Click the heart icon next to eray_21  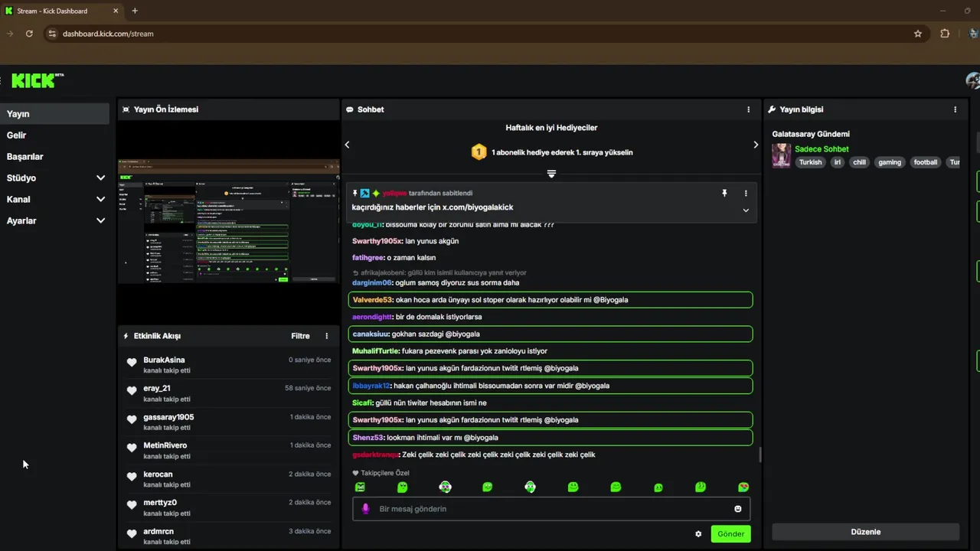click(x=132, y=391)
